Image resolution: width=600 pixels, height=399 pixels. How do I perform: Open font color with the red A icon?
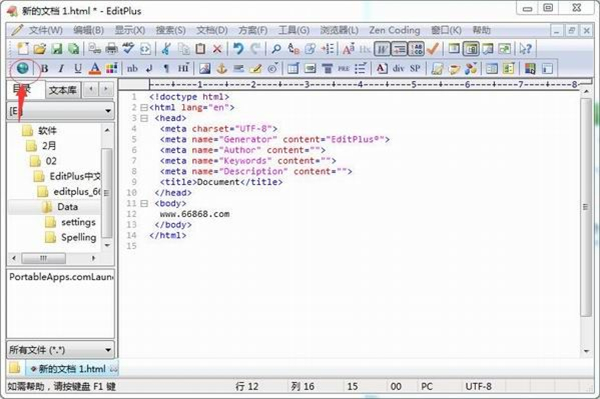click(95, 68)
